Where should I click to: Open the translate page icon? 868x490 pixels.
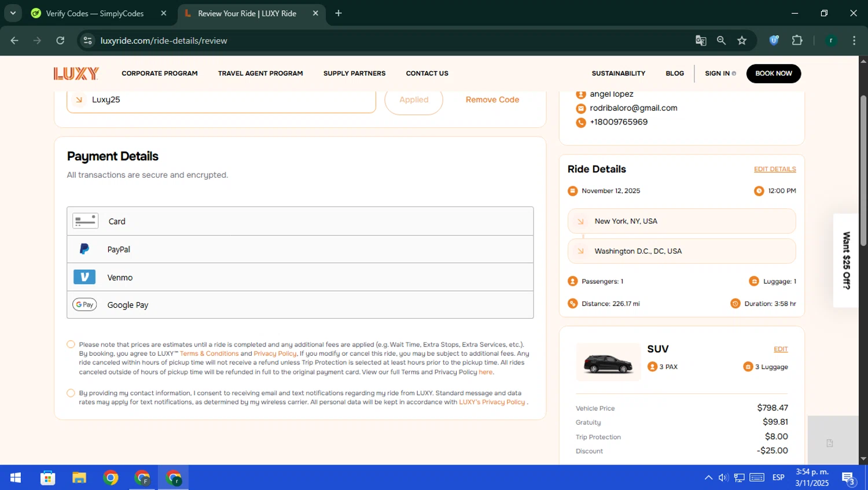coord(701,40)
